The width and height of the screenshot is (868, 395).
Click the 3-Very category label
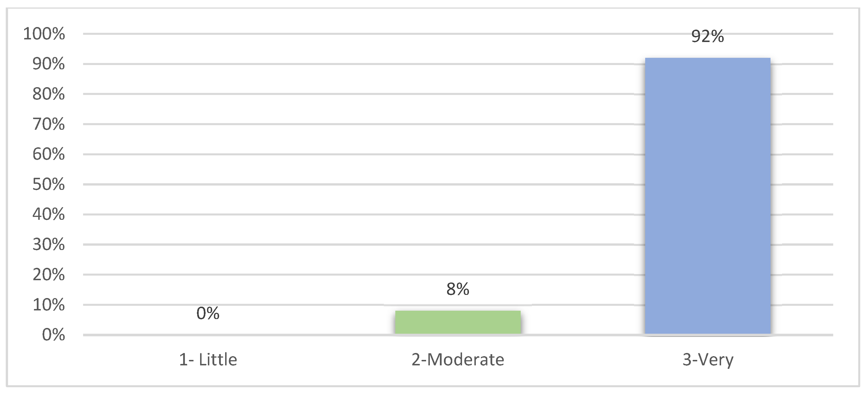tap(708, 360)
